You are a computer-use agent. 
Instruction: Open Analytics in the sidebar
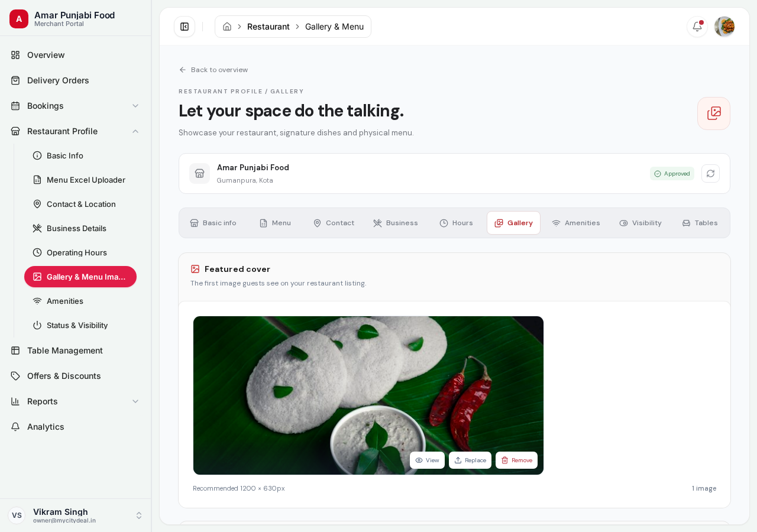coord(76,427)
